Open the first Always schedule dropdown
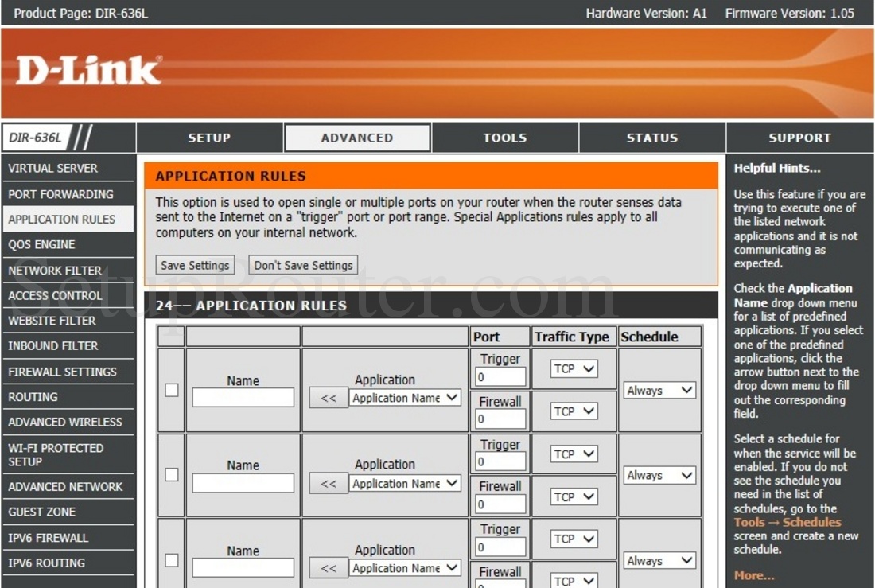Image resolution: width=875 pixels, height=588 pixels. point(659,391)
